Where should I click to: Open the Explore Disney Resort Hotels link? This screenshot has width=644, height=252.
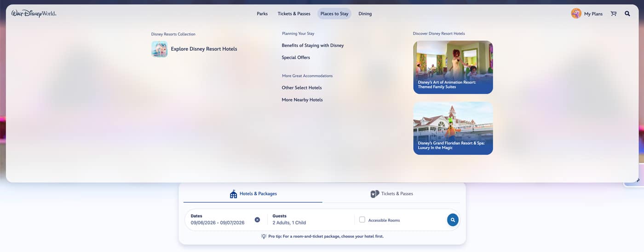click(x=204, y=49)
